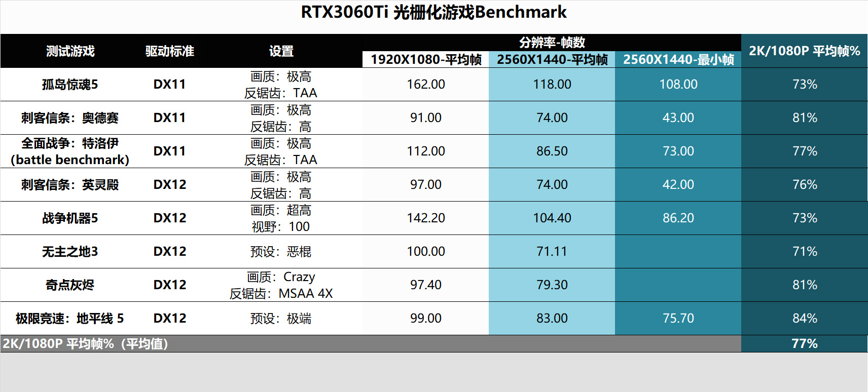Screen dimensions: 868x392
Task: Select 73% in the 战争机器5 row
Action: [805, 218]
